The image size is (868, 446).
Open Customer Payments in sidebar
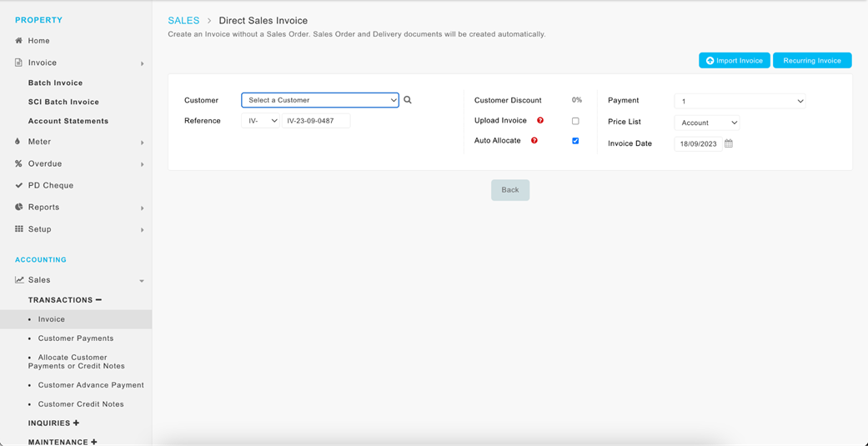(75, 338)
